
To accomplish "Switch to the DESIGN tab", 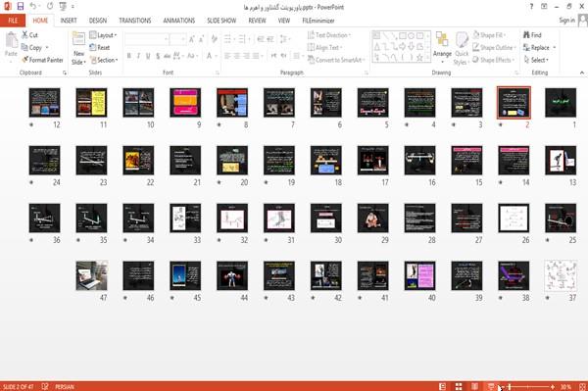I will (98, 21).
